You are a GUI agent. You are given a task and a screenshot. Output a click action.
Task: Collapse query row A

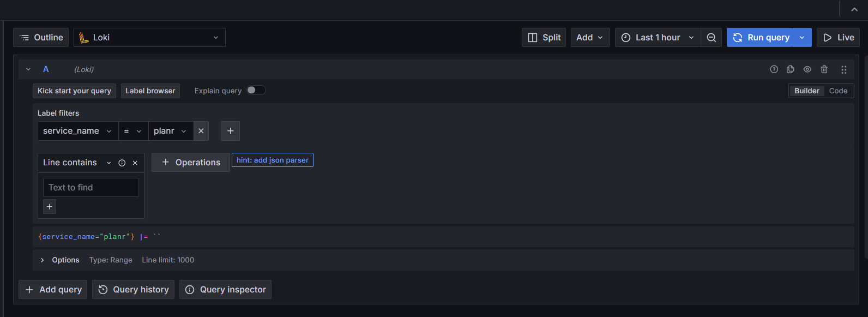pyautogui.click(x=28, y=69)
